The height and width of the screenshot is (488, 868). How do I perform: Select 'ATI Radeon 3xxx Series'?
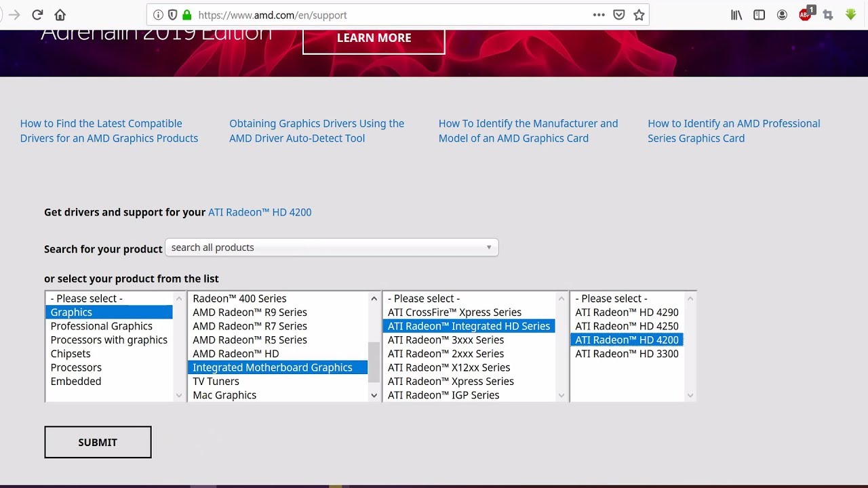pos(469,340)
